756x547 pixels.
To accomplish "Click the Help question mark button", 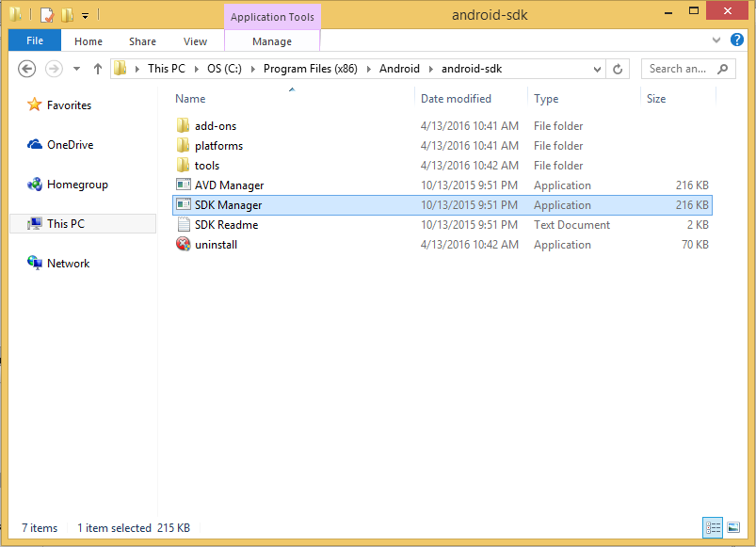I will 737,40.
